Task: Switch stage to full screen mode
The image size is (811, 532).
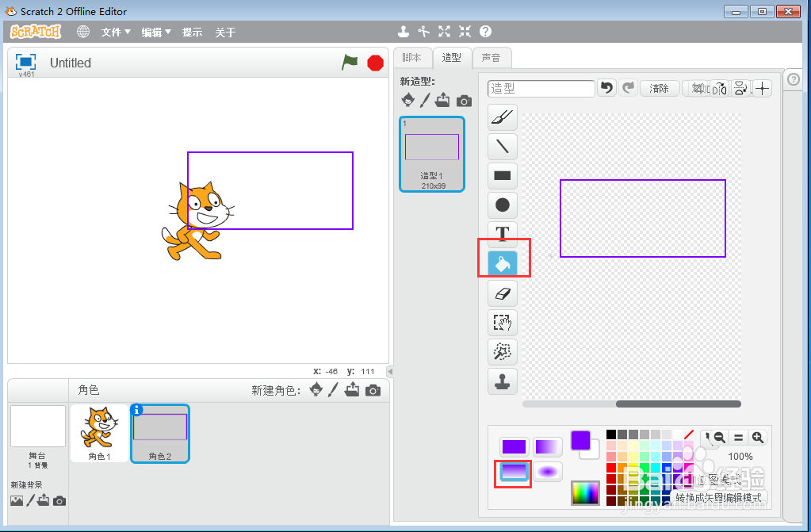Action: point(26,62)
